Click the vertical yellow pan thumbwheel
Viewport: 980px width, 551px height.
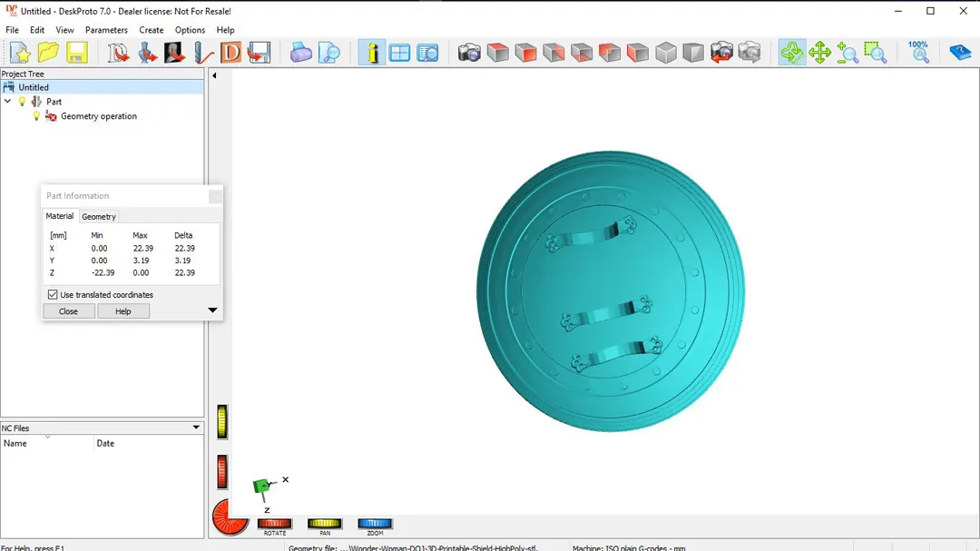tap(222, 421)
